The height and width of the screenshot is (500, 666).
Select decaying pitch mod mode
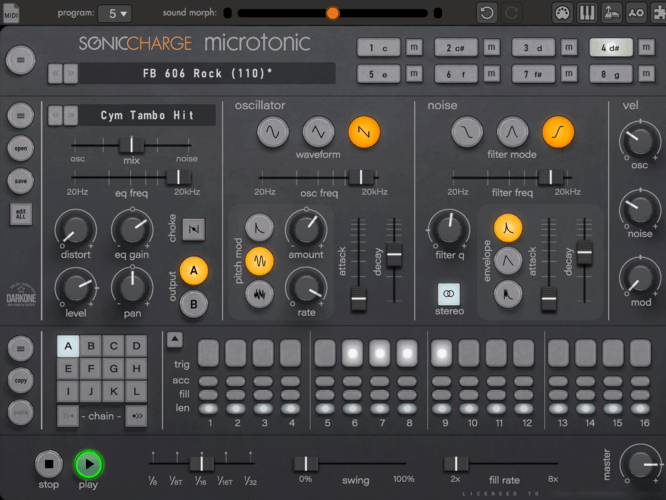(x=259, y=228)
